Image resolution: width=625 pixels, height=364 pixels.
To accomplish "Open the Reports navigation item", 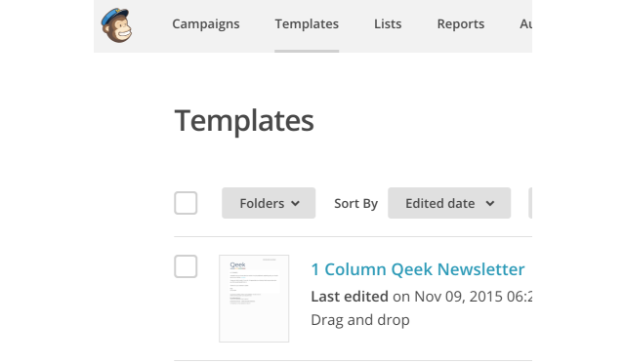I will click(x=460, y=23).
